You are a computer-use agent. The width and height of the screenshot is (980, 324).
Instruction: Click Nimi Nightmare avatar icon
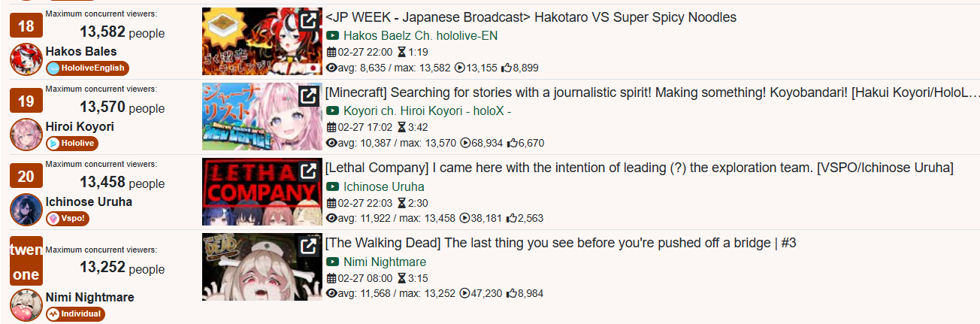[x=26, y=305]
